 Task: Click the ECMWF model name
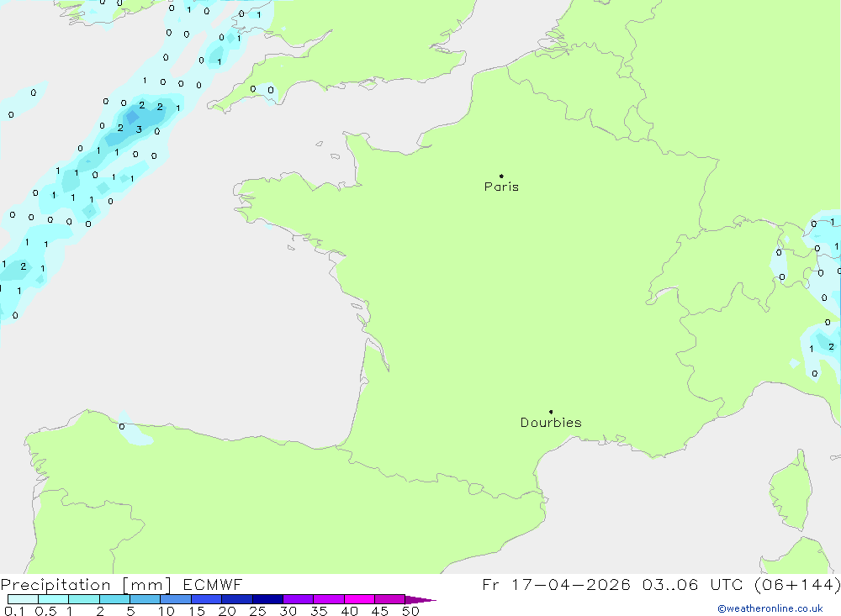pyautogui.click(x=213, y=584)
